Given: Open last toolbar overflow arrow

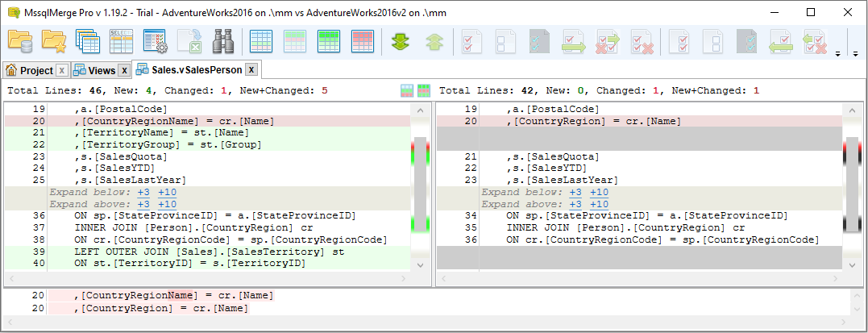Looking at the screenshot, I should point(855,54).
